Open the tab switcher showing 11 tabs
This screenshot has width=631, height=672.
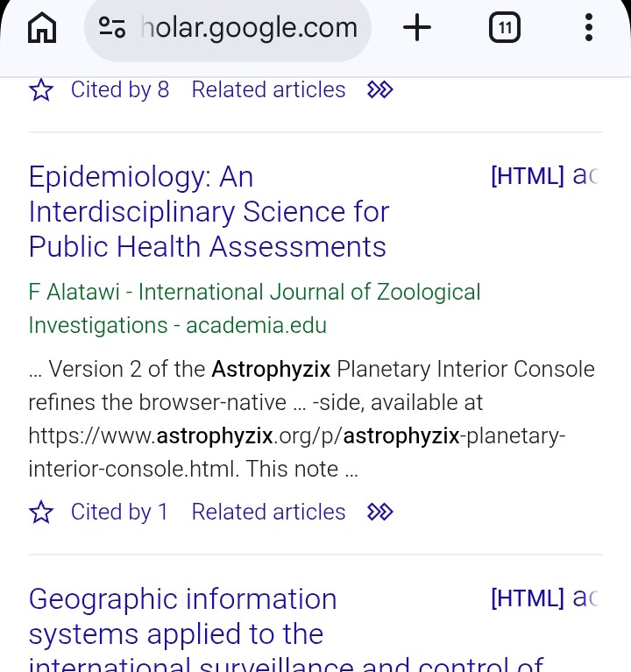(505, 28)
